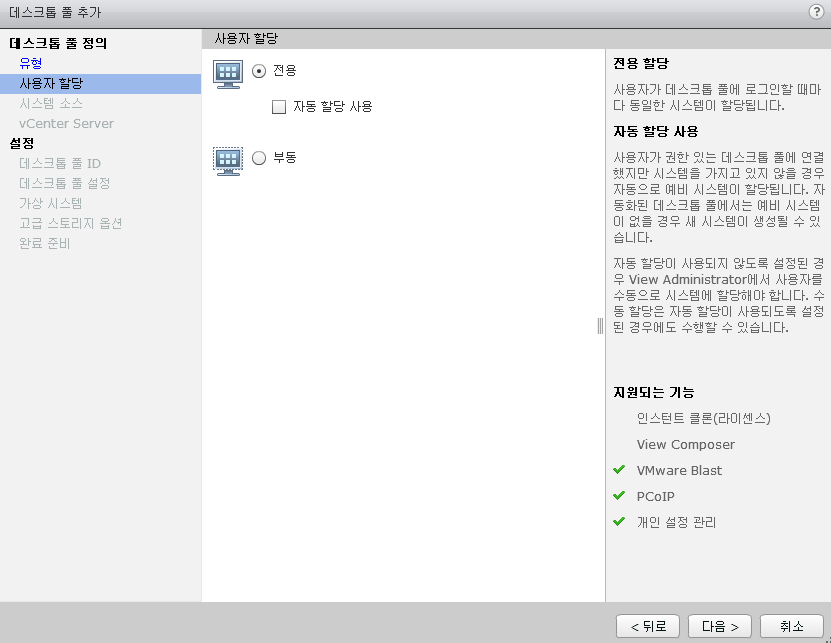
Task: Click the 사용자 할당 panel header
Action: click(246, 38)
